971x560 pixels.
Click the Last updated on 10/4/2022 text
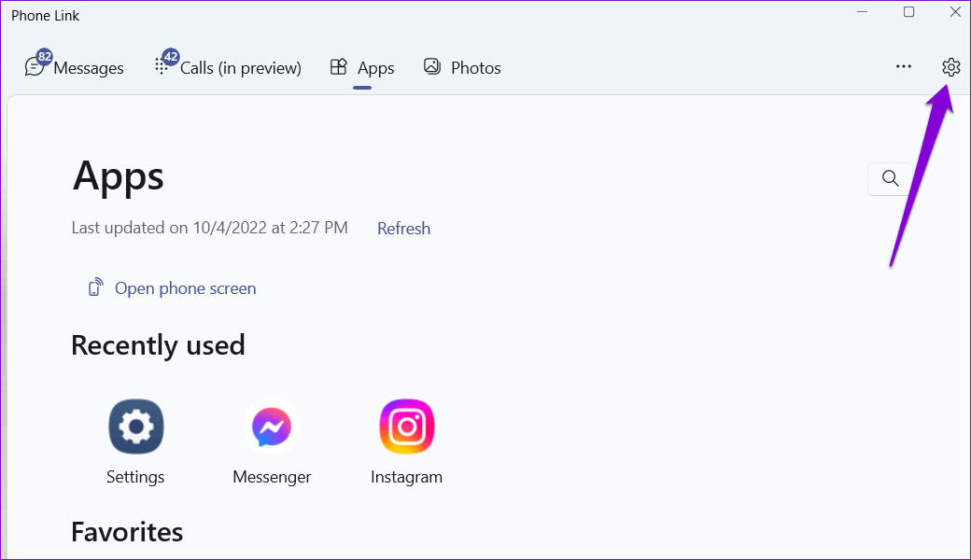(209, 228)
